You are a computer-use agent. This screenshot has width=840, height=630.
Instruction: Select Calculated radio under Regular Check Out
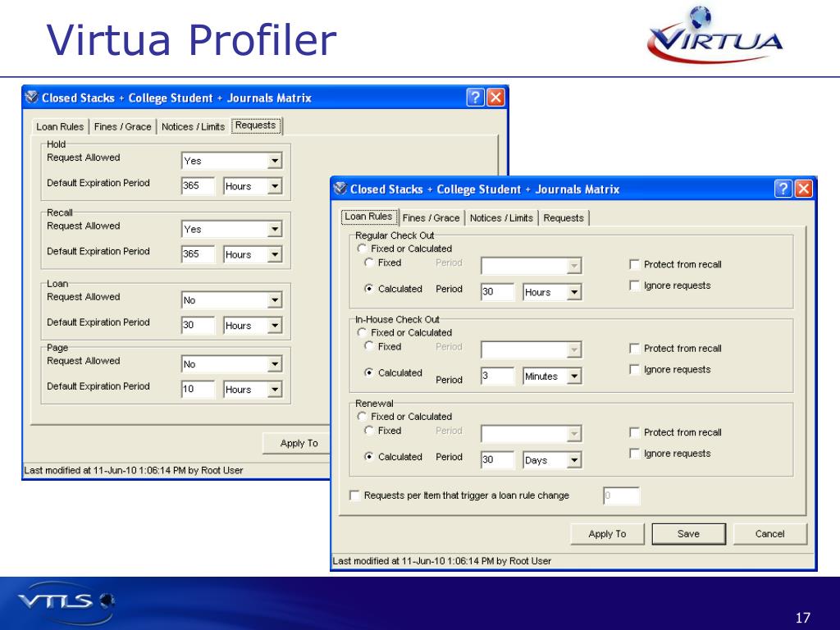368,288
